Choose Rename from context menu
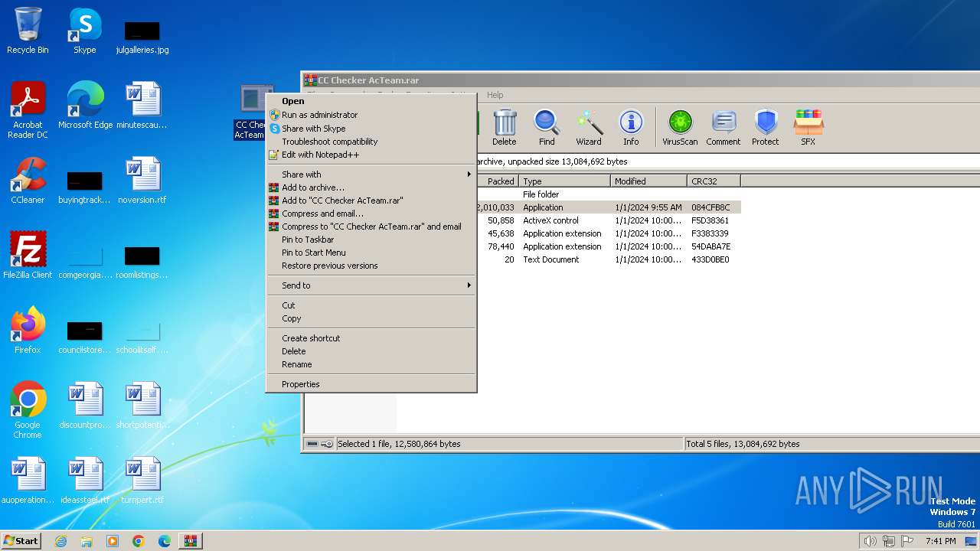Image resolution: width=980 pixels, height=551 pixels. click(371, 364)
